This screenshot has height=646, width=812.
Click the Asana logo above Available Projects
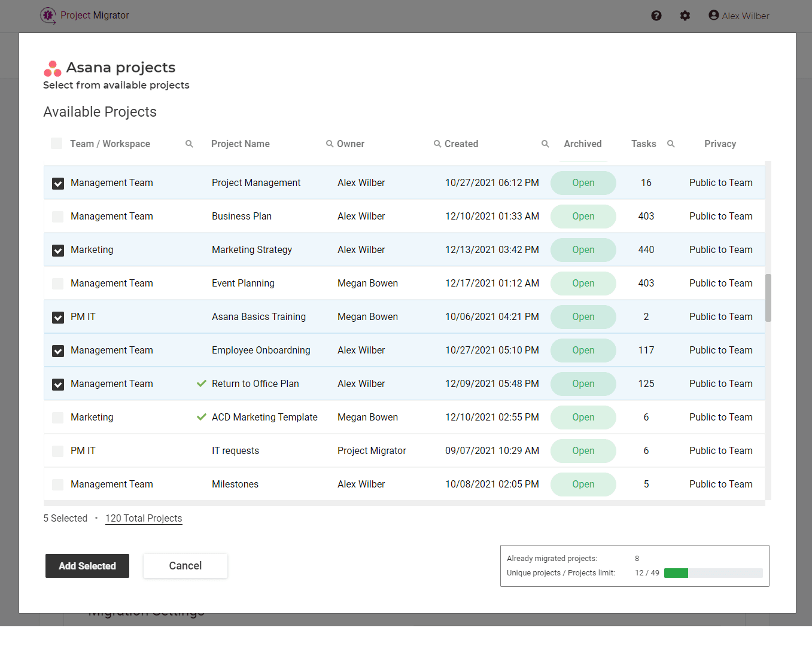[x=52, y=69]
